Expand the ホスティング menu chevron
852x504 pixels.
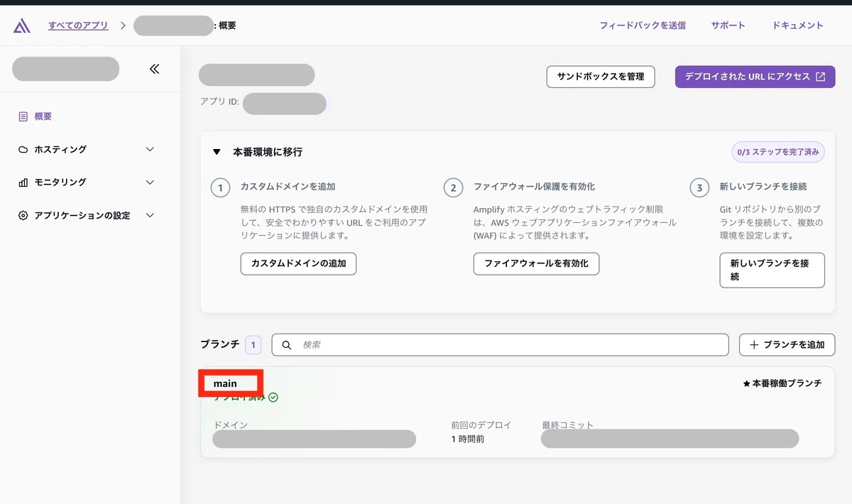click(150, 150)
